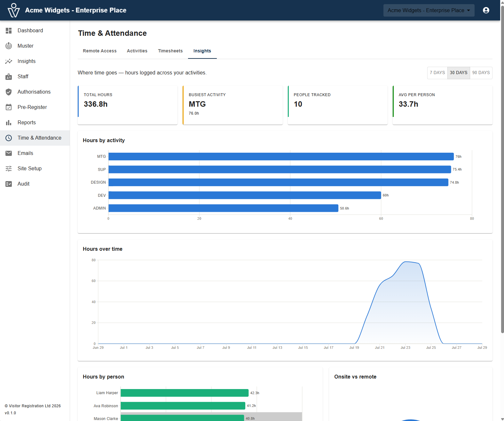Select the Insights tab under Time & Attendance

202,51
